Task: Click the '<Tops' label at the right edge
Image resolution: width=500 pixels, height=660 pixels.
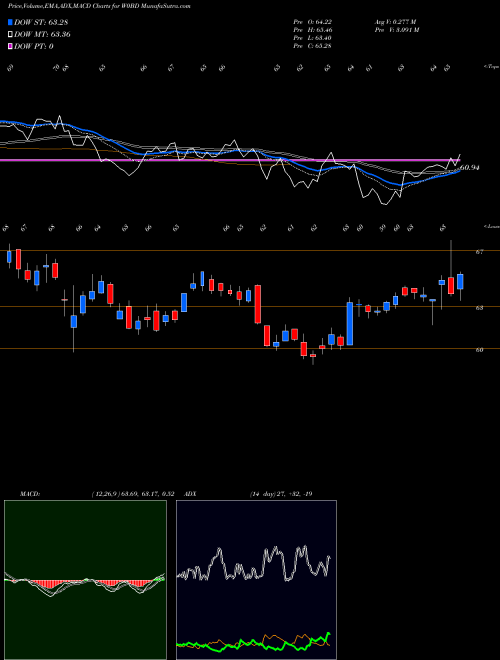Action: tap(491, 67)
